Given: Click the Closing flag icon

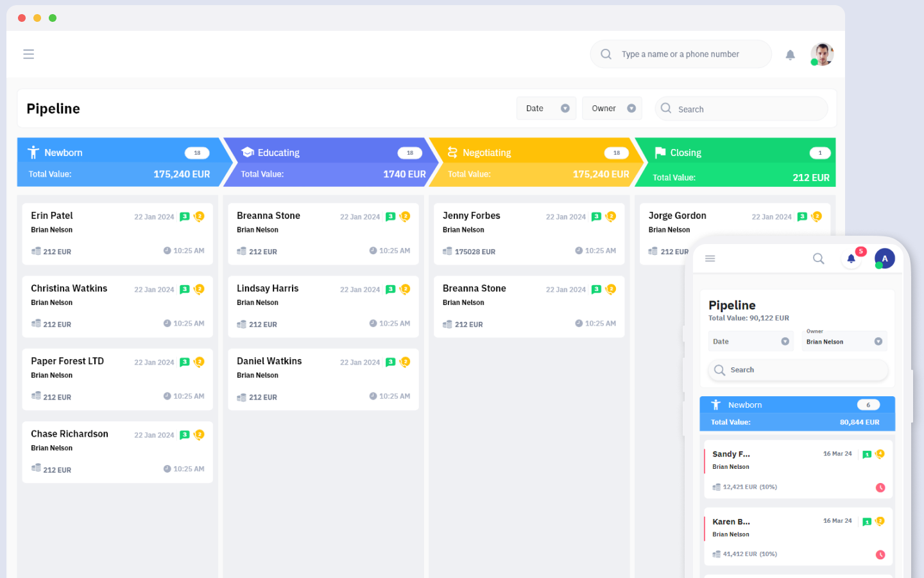Looking at the screenshot, I should click(x=660, y=152).
